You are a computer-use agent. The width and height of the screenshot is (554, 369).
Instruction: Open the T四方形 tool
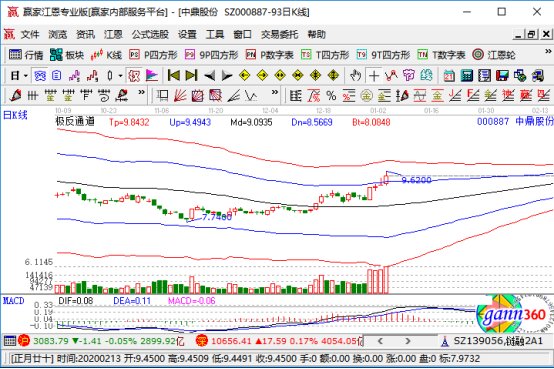click(325, 55)
